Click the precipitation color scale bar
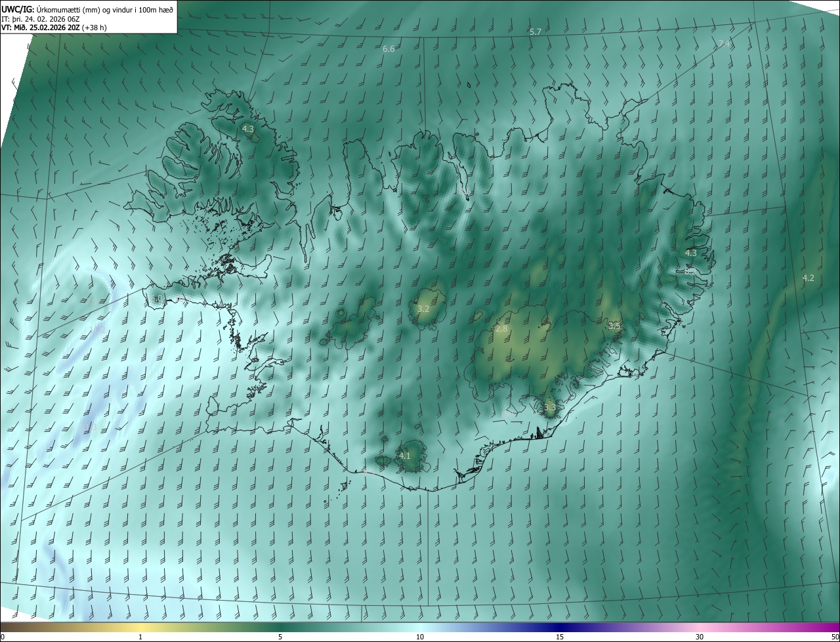Screen dimensions: 840x642 click(x=420, y=627)
